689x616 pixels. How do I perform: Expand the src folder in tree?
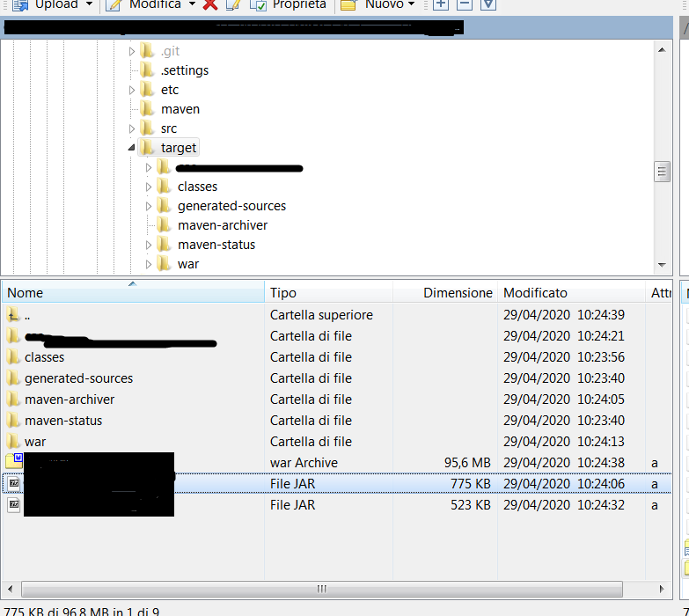click(x=133, y=128)
